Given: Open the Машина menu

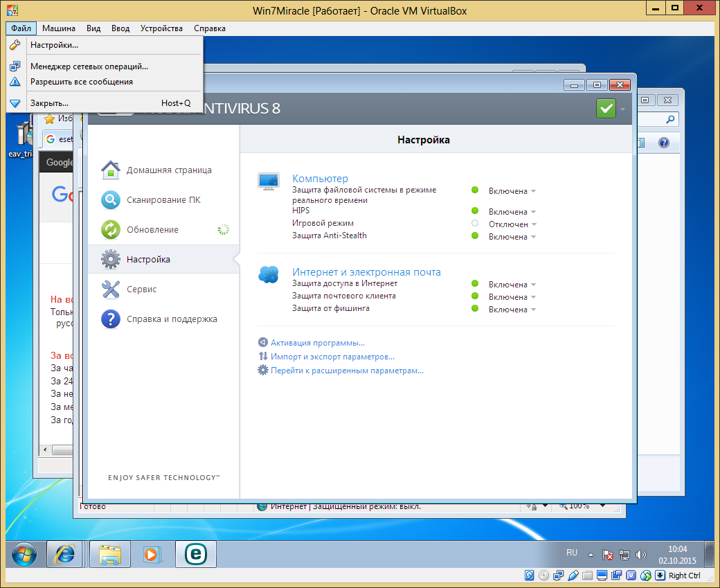Looking at the screenshot, I should click(x=59, y=28).
